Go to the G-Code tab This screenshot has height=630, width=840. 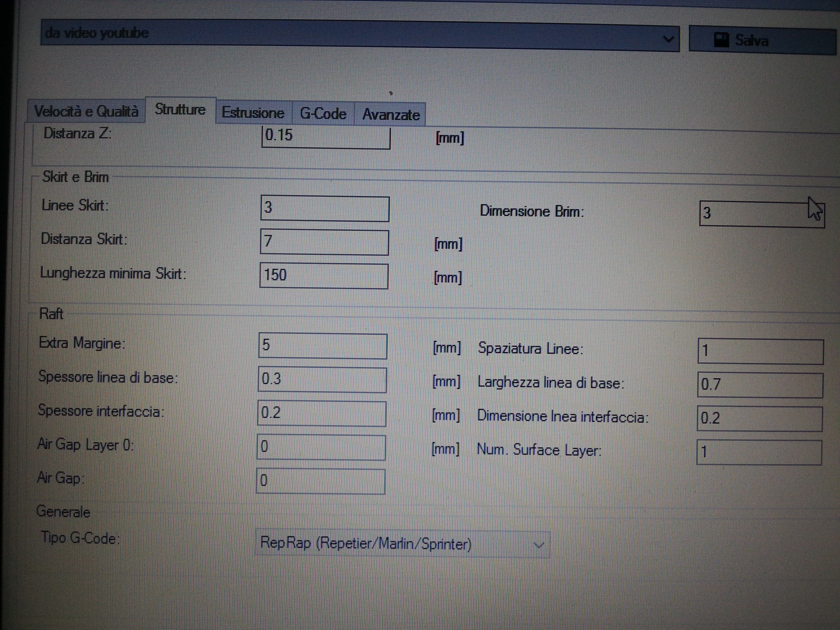323,113
